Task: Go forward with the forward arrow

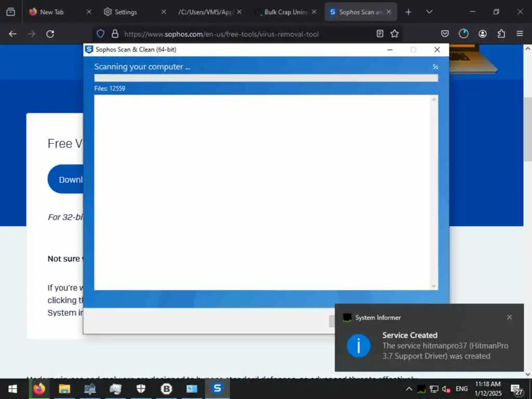Action: click(x=31, y=34)
